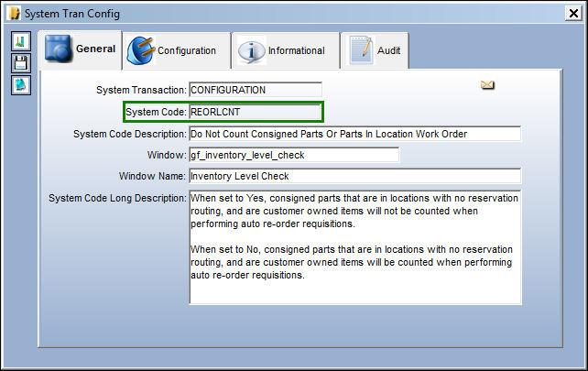Click the 'Window Name:' label
The image size is (588, 371).
click(x=152, y=176)
